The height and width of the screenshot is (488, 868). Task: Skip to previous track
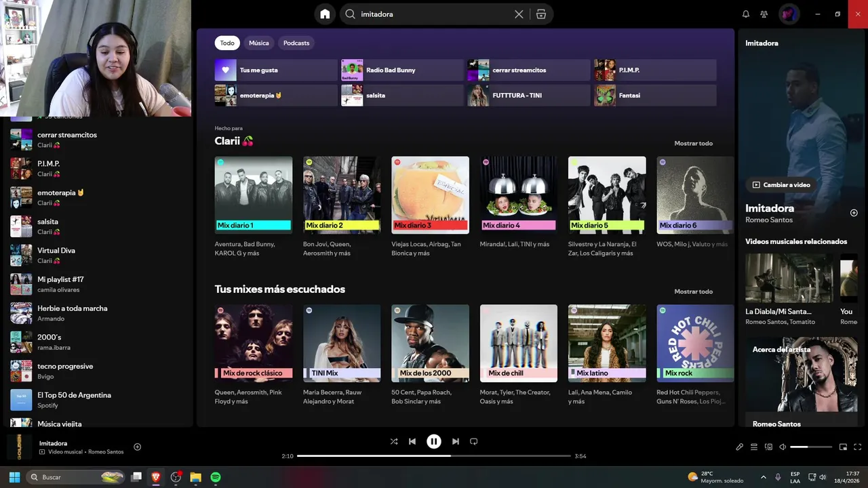[x=412, y=441]
